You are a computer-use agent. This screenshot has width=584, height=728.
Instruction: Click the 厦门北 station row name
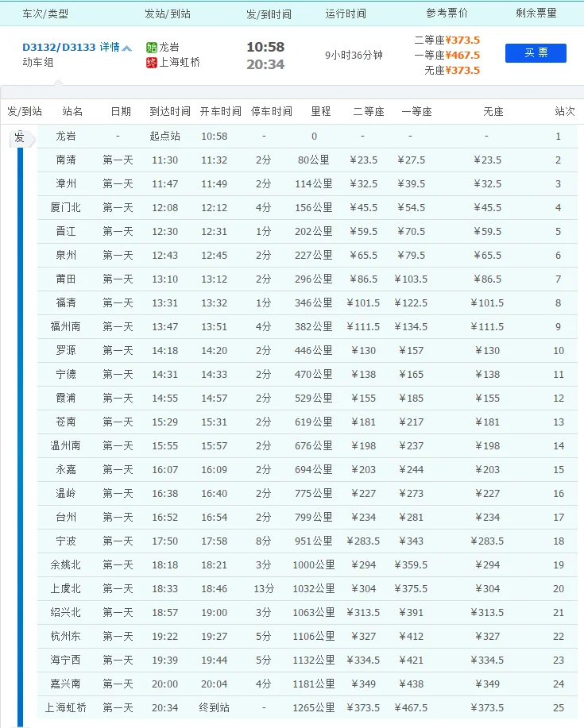click(x=65, y=207)
